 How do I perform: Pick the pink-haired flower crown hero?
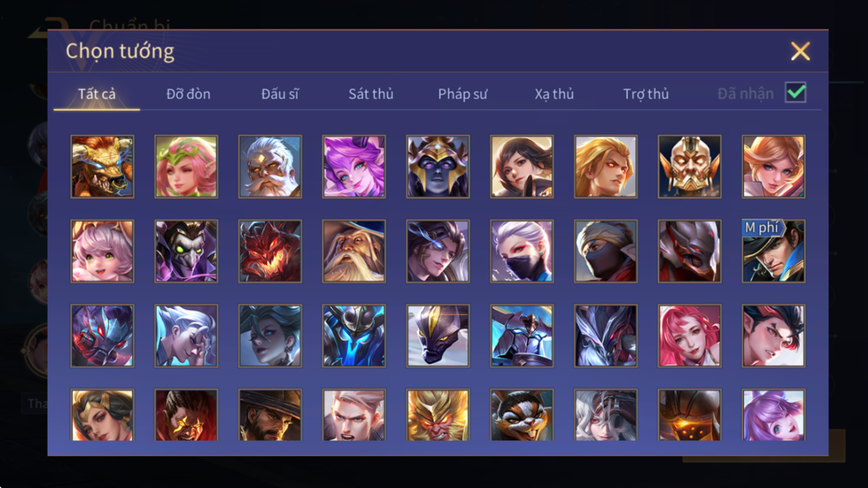(186, 167)
